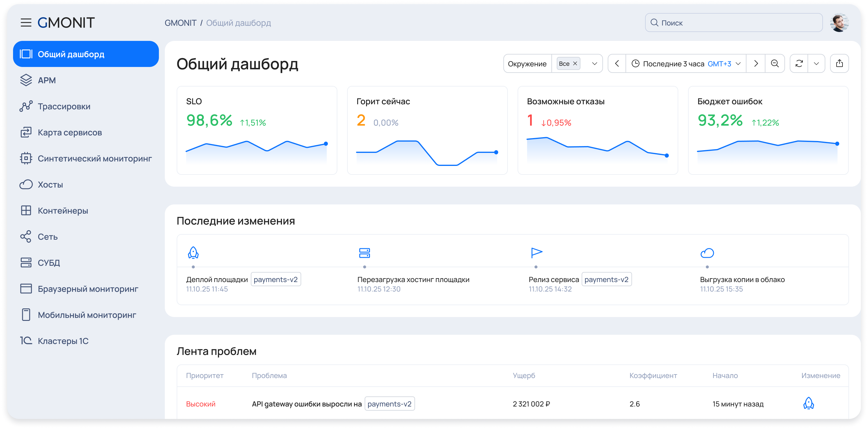Click the rocket icon for Деплой площадки
868x429 pixels.
193,252
